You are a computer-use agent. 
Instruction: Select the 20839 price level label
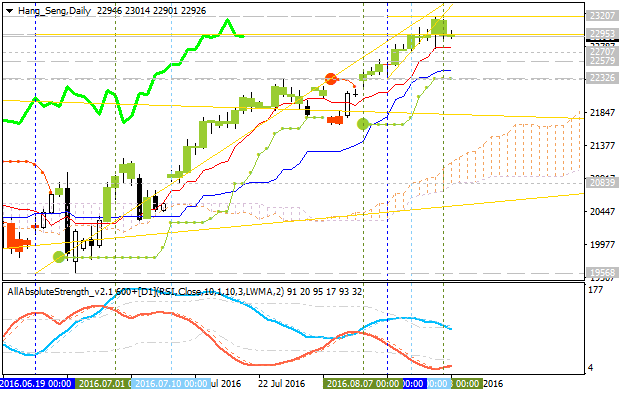pyautogui.click(x=602, y=183)
